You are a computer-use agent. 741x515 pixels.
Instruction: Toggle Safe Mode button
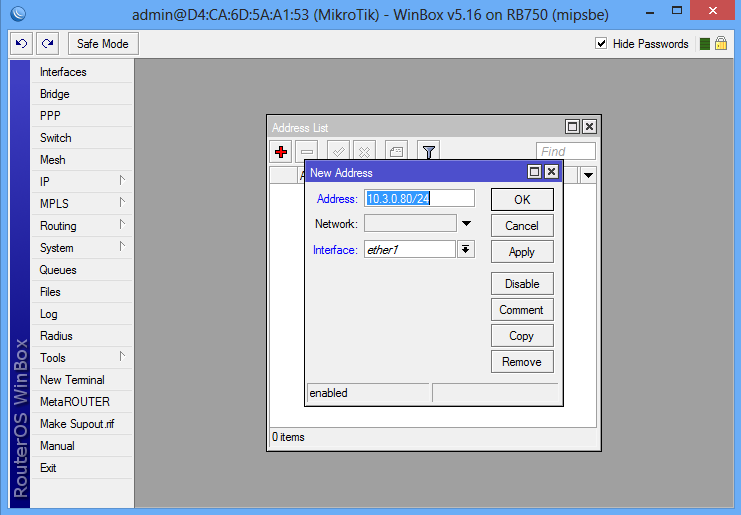103,43
